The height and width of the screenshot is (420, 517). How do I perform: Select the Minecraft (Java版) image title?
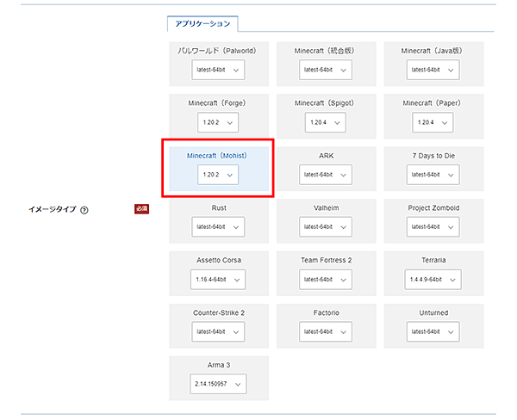[x=432, y=51]
